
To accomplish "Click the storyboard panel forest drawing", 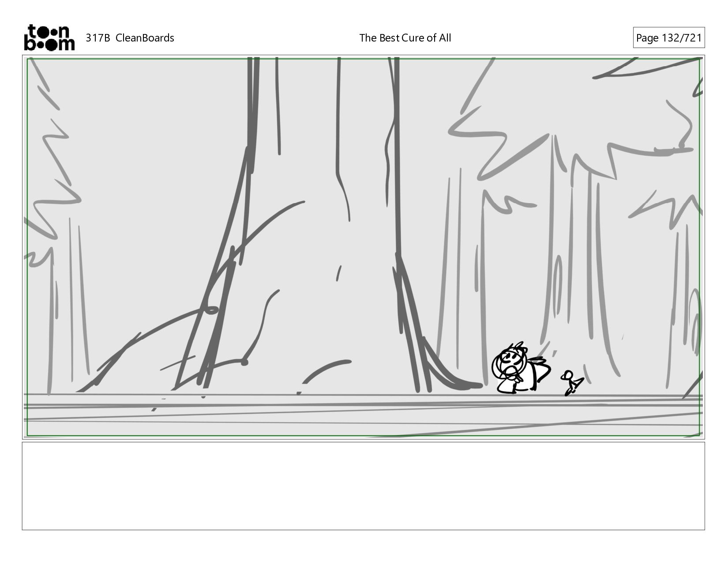I will pyautogui.click(x=364, y=247).
